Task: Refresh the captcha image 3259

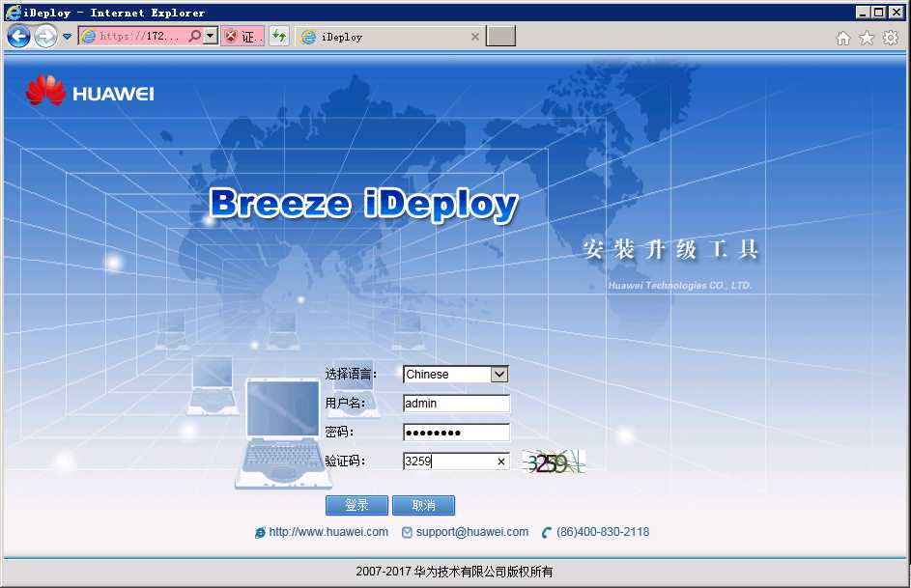Action: (554, 462)
